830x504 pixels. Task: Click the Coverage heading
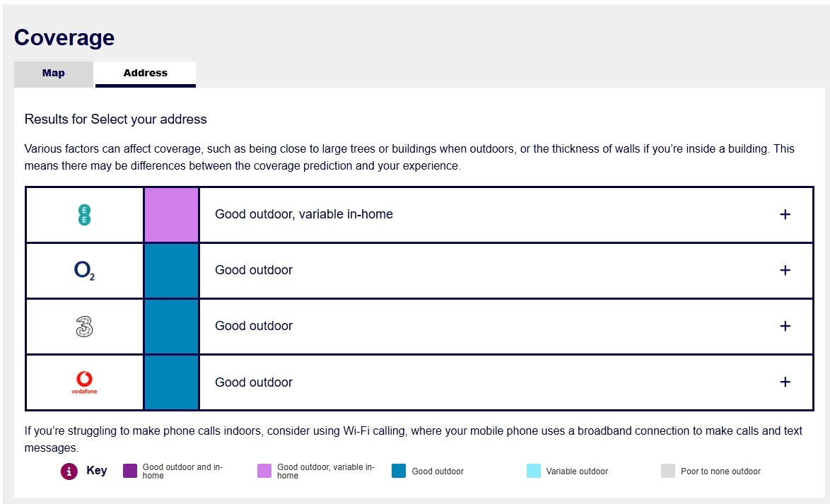tap(64, 37)
